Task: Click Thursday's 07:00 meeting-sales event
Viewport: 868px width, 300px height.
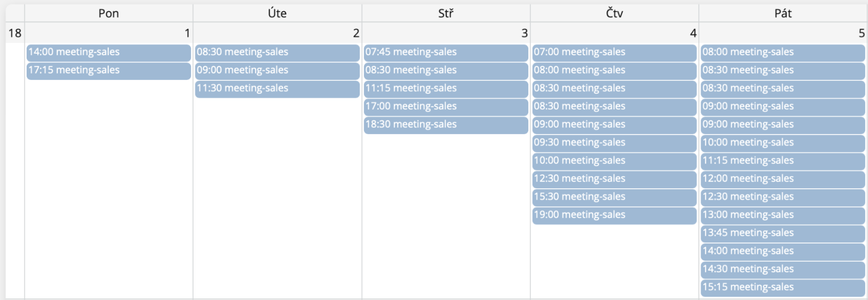Action: [614, 52]
